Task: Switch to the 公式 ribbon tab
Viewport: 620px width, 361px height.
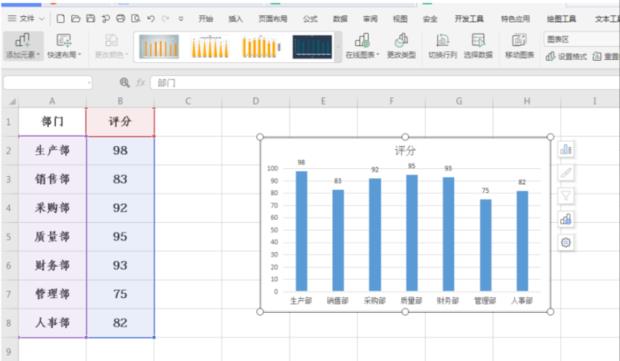Action: pos(310,19)
